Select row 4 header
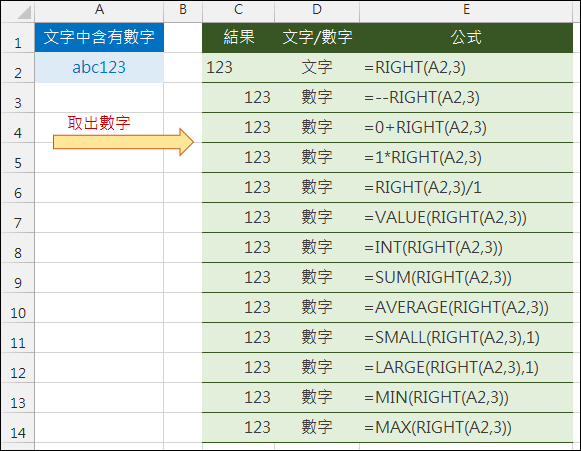The image size is (581, 451). pos(17,128)
